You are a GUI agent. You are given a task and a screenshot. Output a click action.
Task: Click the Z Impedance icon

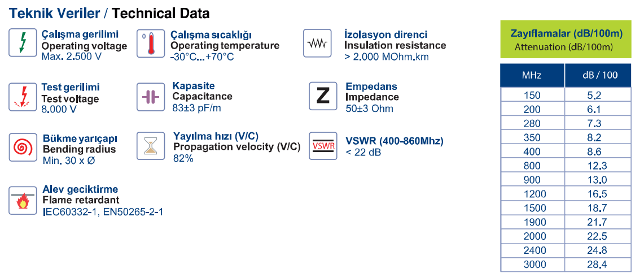pos(323,96)
